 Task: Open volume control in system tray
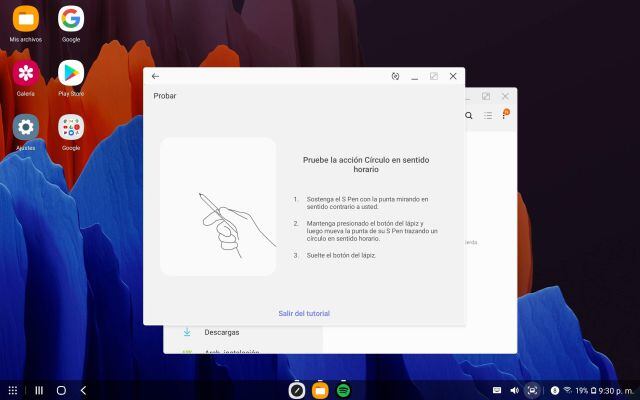tap(514, 390)
